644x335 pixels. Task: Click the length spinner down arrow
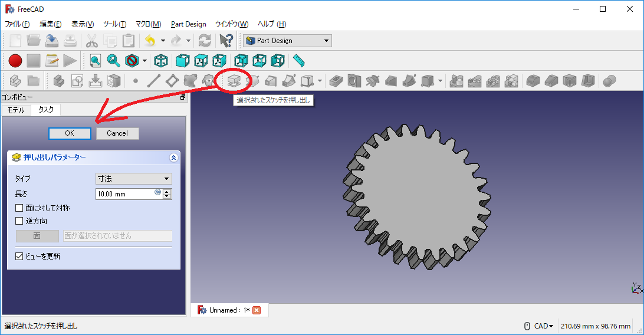coord(167,196)
